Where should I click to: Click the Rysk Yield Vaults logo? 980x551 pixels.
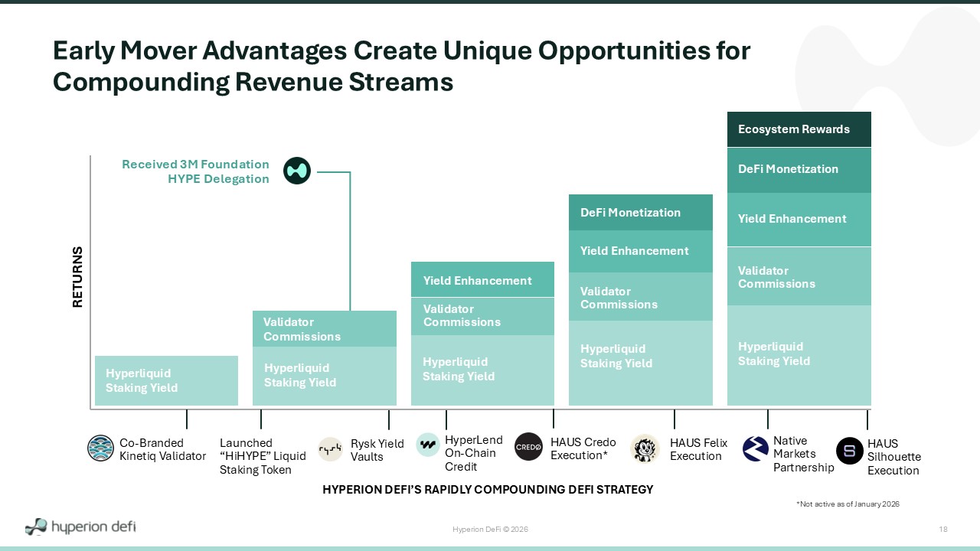point(331,448)
